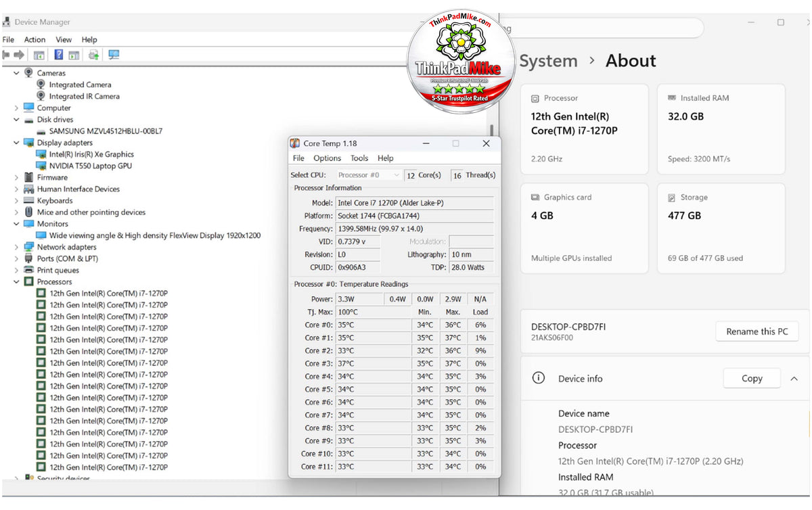Select SAMSUNG MZVL4512HBLU-00BL7 disk drive
The width and height of the screenshot is (812, 510).
click(x=106, y=131)
